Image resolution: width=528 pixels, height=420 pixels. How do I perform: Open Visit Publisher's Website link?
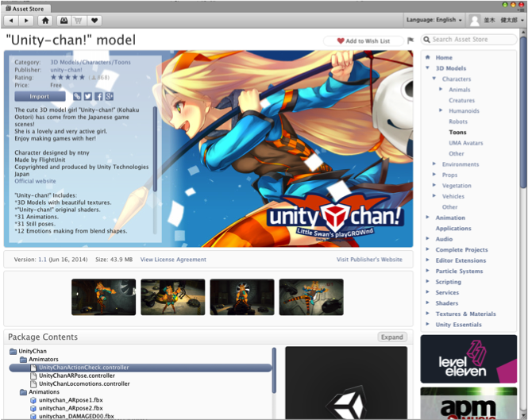tap(369, 260)
